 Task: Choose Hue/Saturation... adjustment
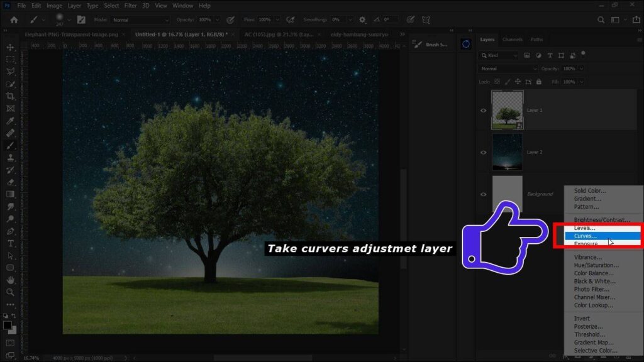tap(596, 265)
